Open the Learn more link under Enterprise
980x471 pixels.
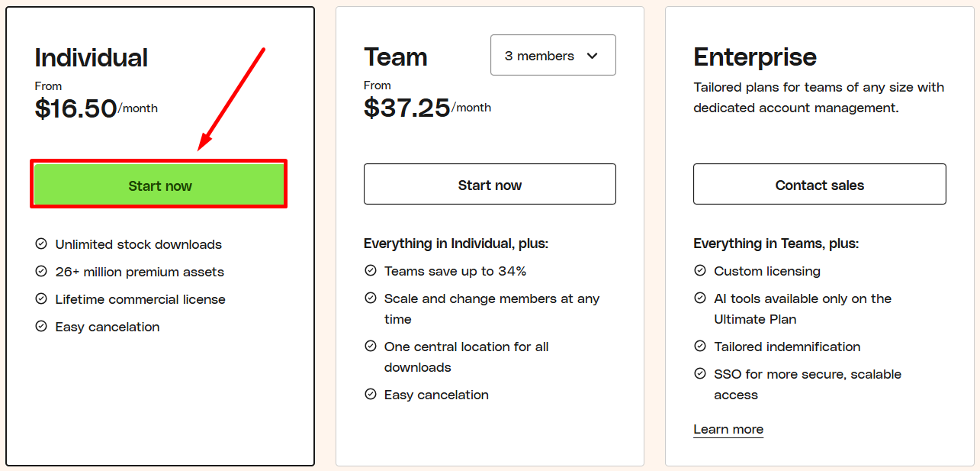point(728,429)
